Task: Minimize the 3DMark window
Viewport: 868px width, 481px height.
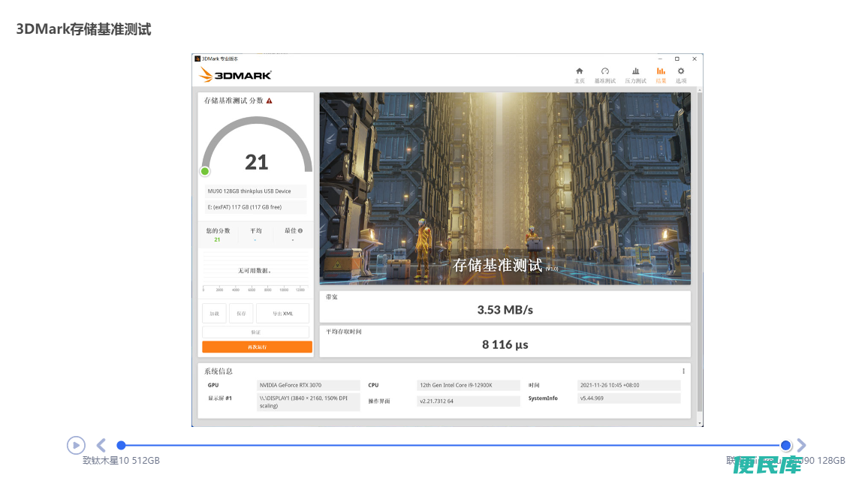Action: click(660, 59)
